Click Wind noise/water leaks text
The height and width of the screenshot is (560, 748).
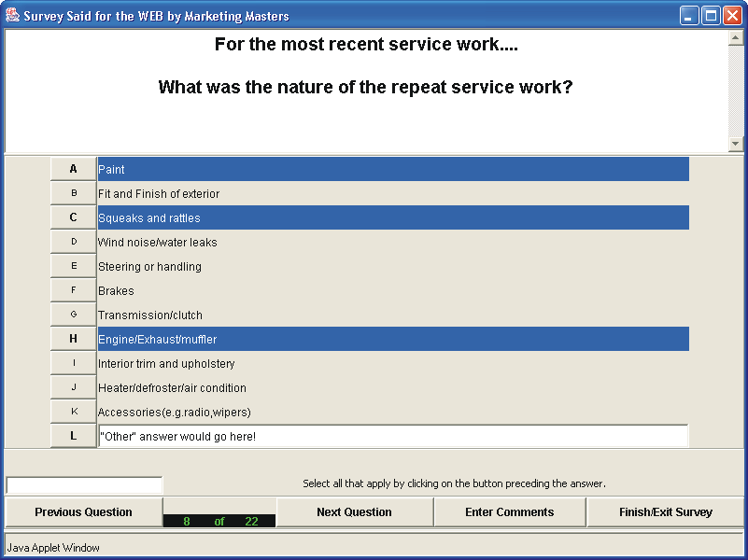(x=158, y=243)
